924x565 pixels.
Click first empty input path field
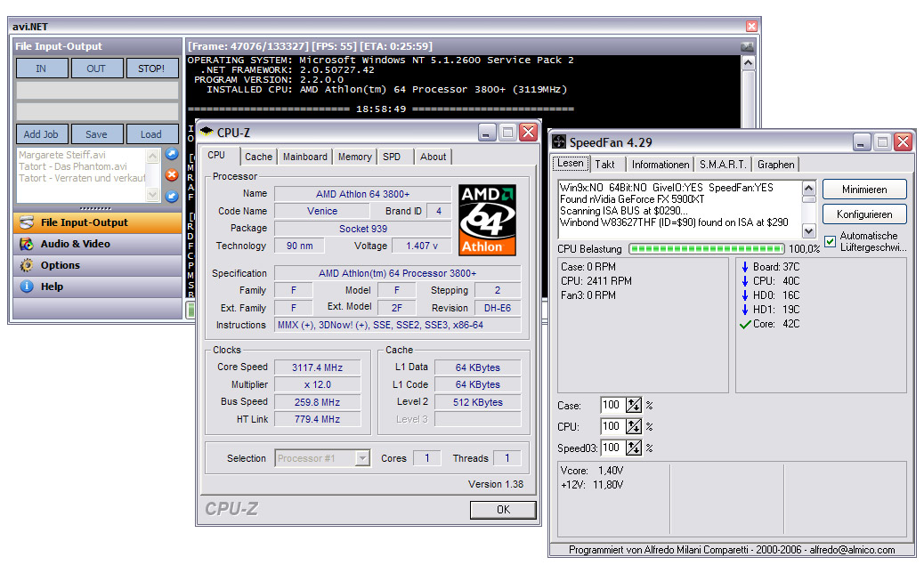[97, 90]
